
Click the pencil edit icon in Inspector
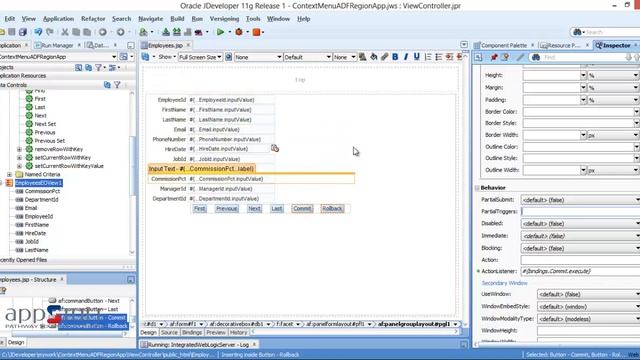tap(520, 58)
